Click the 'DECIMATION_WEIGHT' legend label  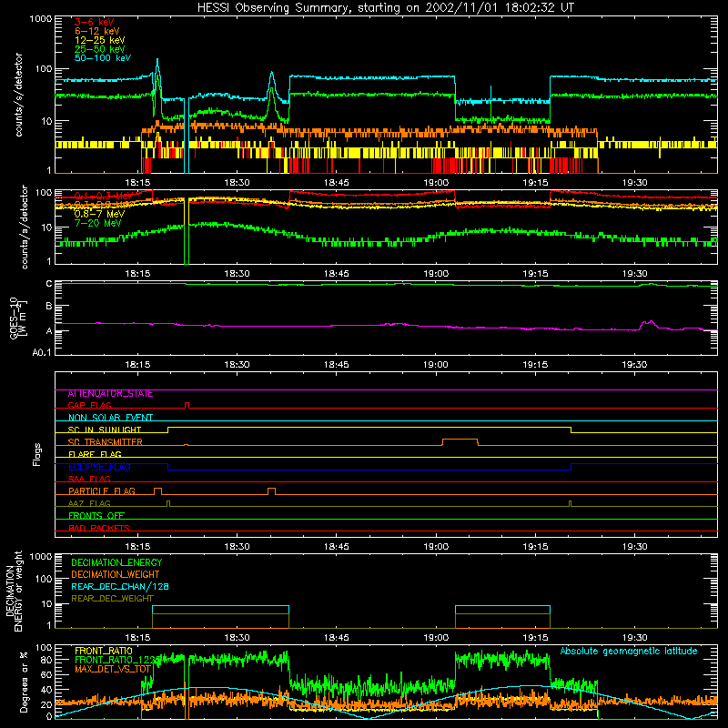click(116, 575)
